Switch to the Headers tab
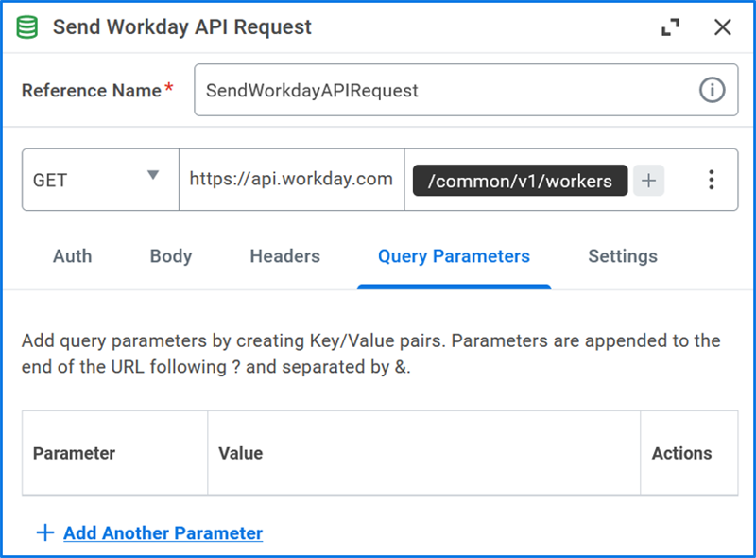 285,256
